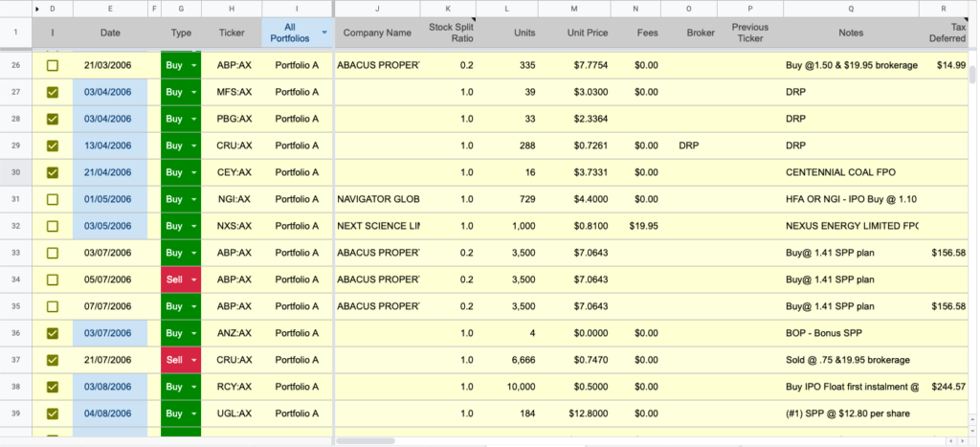Expand the Buy dropdown arrow in row 26
The height and width of the screenshot is (447, 980).
(x=194, y=66)
